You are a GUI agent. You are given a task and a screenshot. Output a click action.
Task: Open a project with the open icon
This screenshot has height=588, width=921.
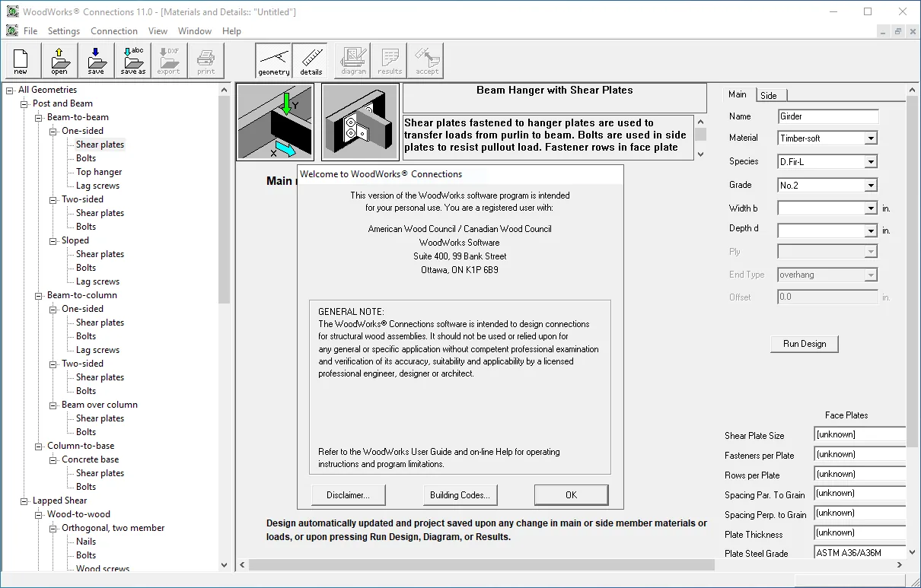pos(59,61)
